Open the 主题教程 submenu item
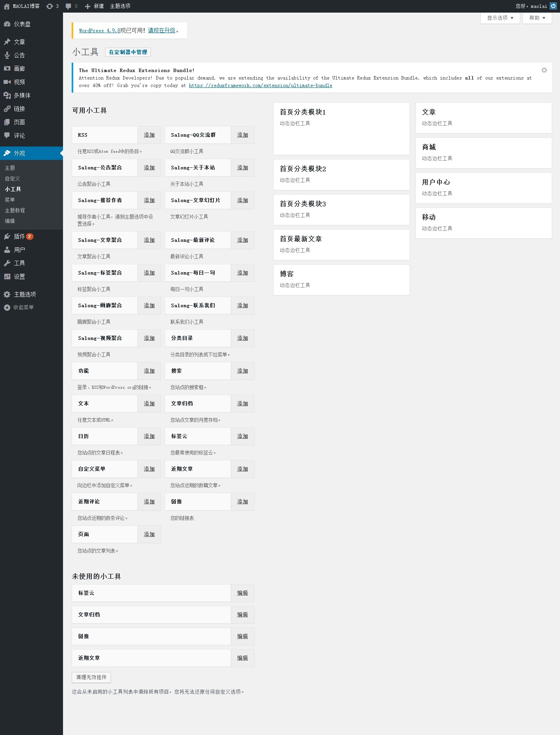Screen dimensions: 560x735 [15, 210]
